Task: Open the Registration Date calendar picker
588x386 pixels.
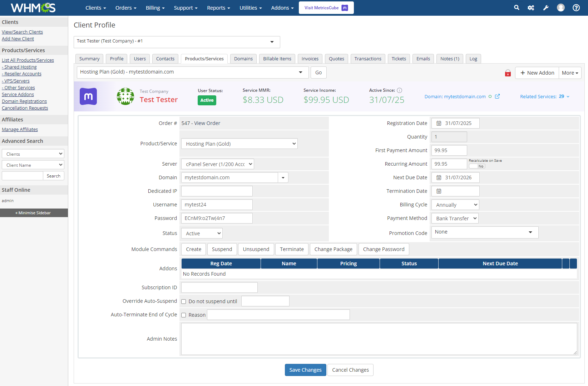Action: [439, 123]
